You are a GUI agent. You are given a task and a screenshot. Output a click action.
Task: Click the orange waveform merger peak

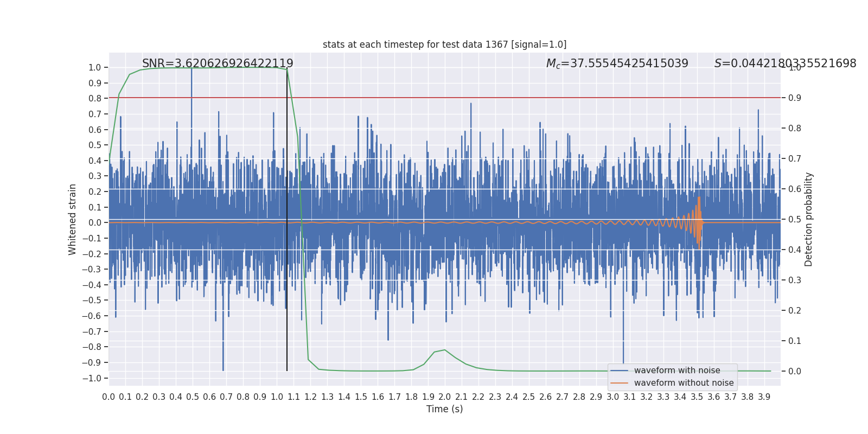(x=699, y=199)
